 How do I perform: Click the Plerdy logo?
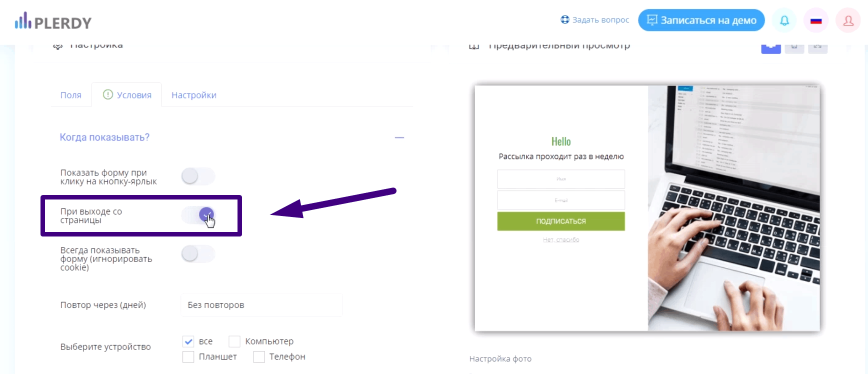53,22
